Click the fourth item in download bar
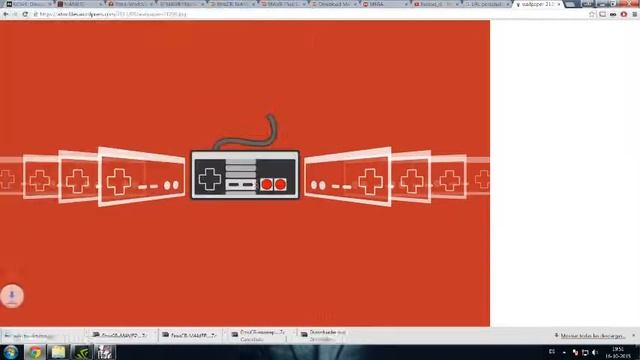This screenshot has height=360, width=640. (x=327, y=336)
